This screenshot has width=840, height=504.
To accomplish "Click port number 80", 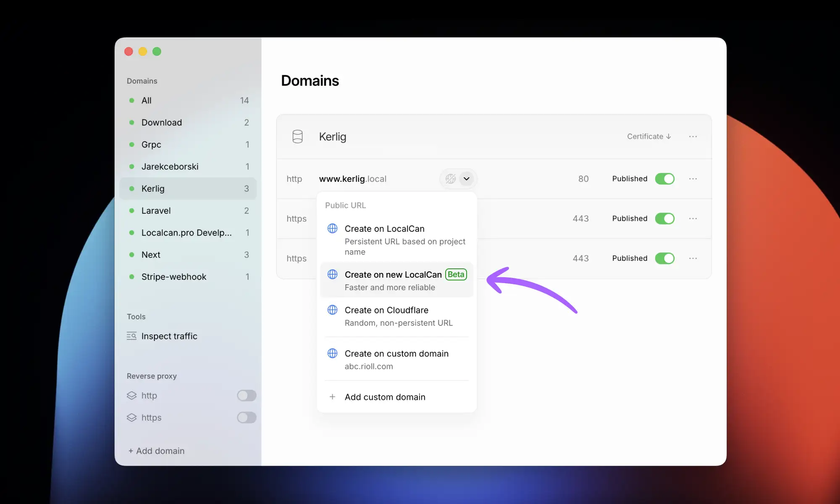I will pos(583,179).
